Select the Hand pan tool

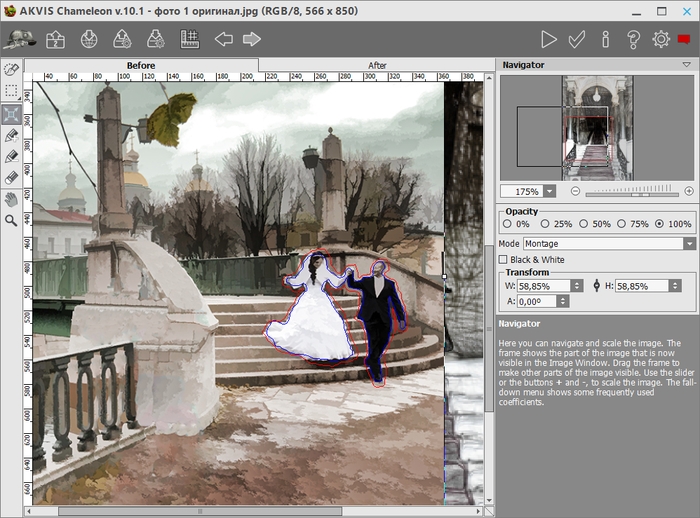click(x=11, y=199)
